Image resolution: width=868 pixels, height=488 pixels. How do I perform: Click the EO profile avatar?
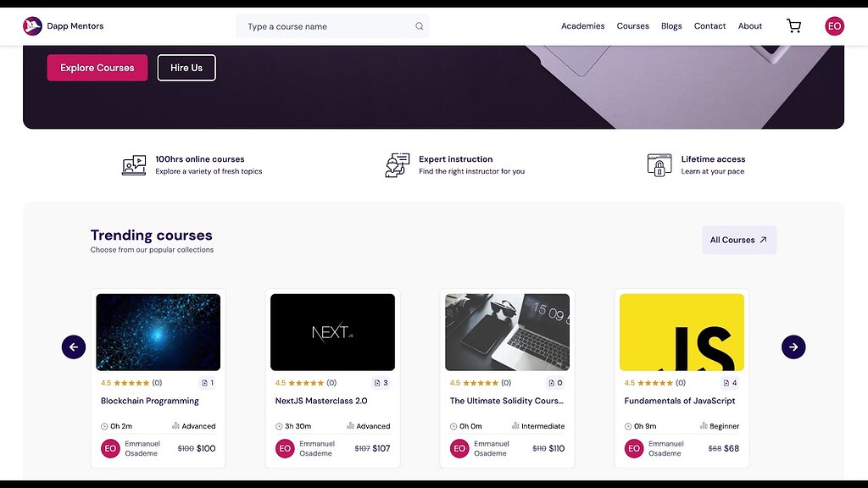pyautogui.click(x=834, y=25)
